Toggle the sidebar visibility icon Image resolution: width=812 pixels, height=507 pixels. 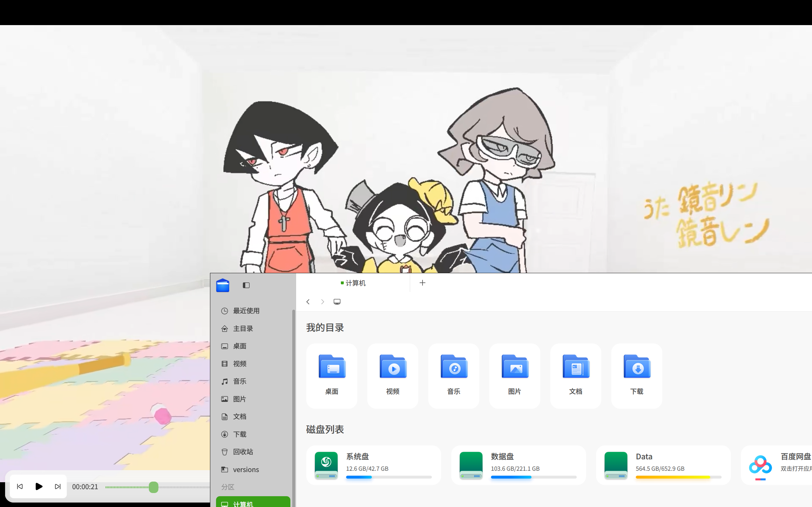click(246, 285)
